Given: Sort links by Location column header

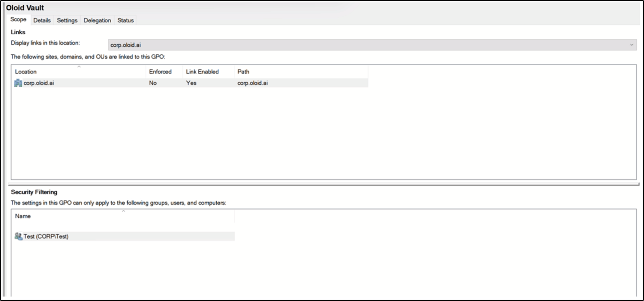Looking at the screenshot, I should tap(79, 71).
